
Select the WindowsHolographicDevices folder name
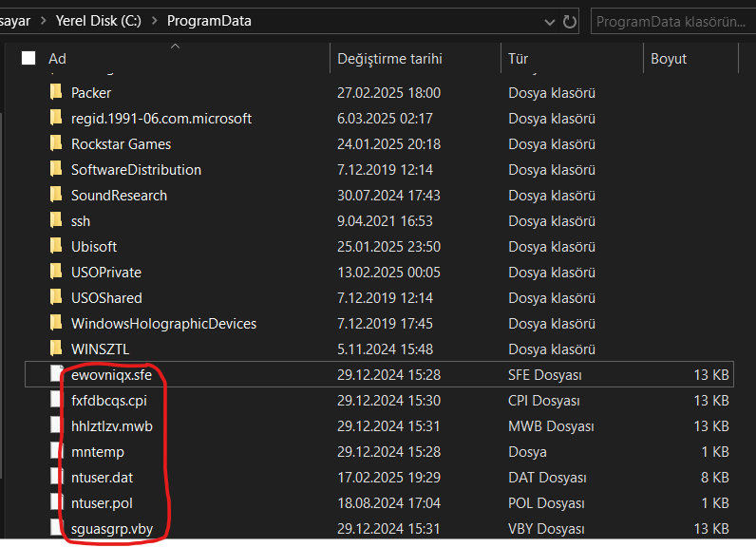coord(164,324)
